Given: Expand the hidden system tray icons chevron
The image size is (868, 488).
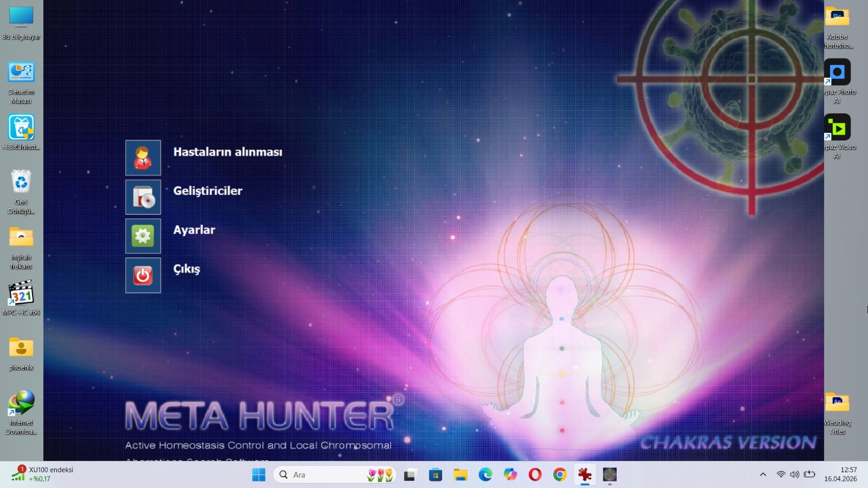Looking at the screenshot, I should 763,474.
